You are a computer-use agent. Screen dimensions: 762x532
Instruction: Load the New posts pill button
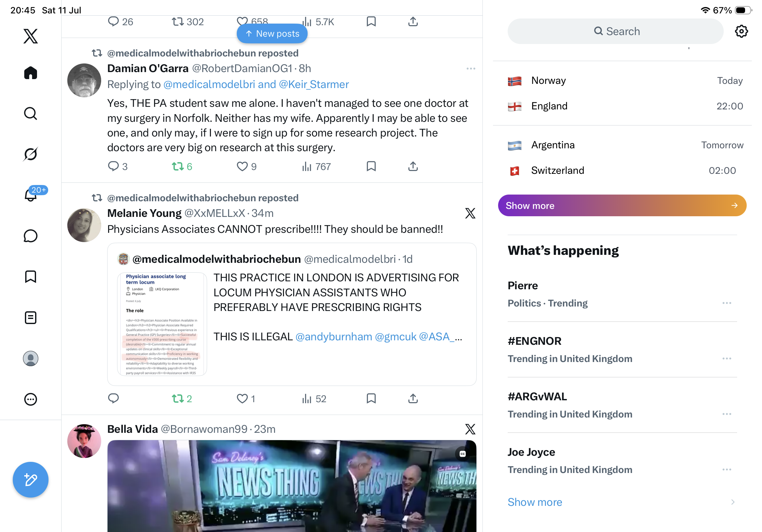tap(272, 33)
